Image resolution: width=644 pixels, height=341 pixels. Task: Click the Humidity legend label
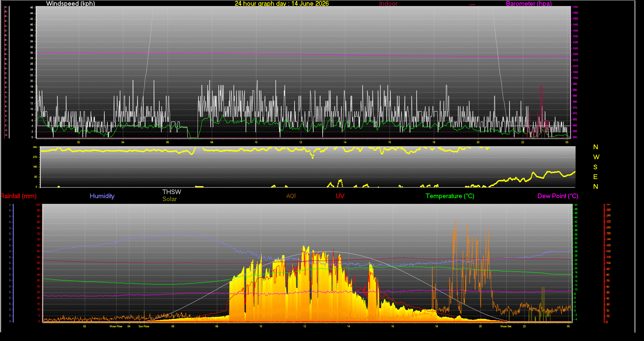point(102,196)
